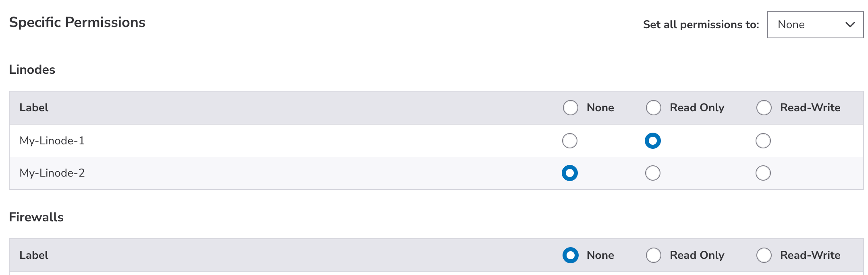Select None radio for My-Linode-2
Viewport: 868px width, 275px height.
click(569, 173)
